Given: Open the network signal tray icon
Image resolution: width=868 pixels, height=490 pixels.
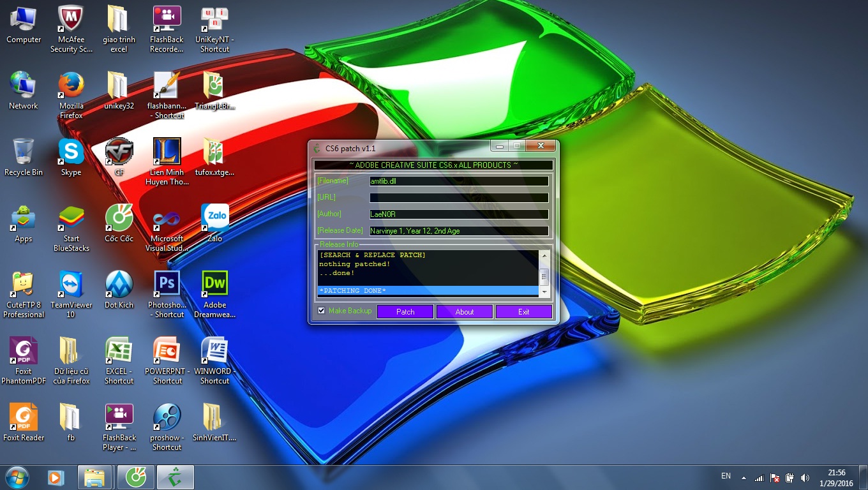Looking at the screenshot, I should click(x=759, y=478).
